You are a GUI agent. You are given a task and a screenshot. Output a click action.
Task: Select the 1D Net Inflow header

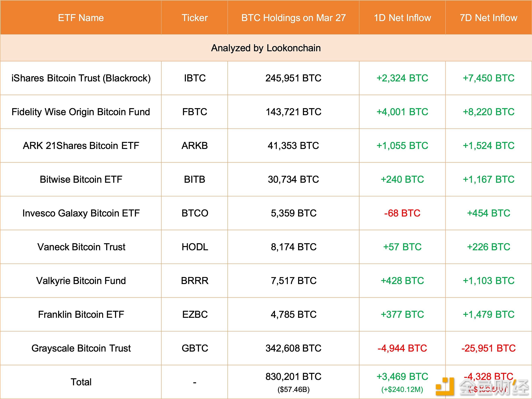[402, 18]
